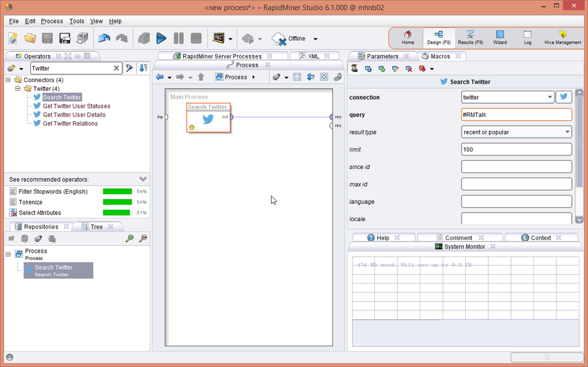588x367 pixels.
Task: Click the language parameter field
Action: tap(516, 202)
